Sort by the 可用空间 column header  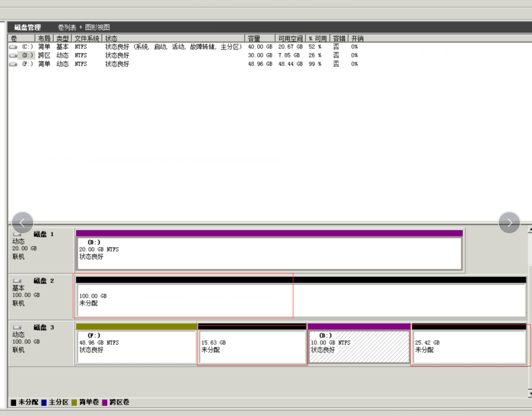pyautogui.click(x=290, y=38)
